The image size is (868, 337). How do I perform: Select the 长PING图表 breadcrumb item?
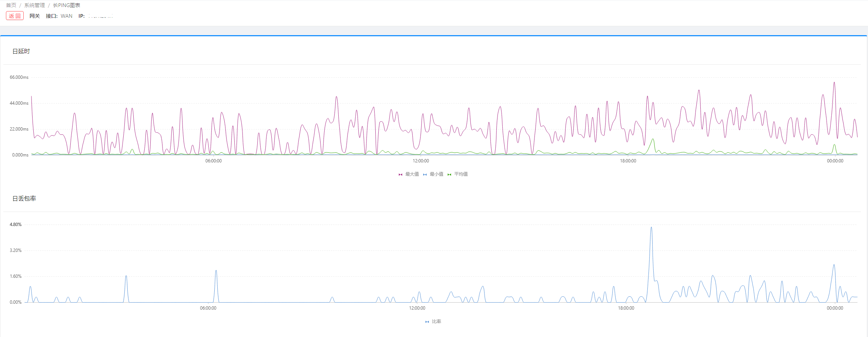click(67, 5)
